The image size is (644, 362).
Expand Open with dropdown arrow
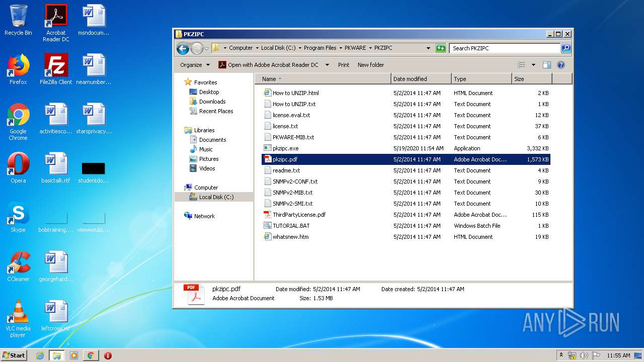[x=327, y=65]
